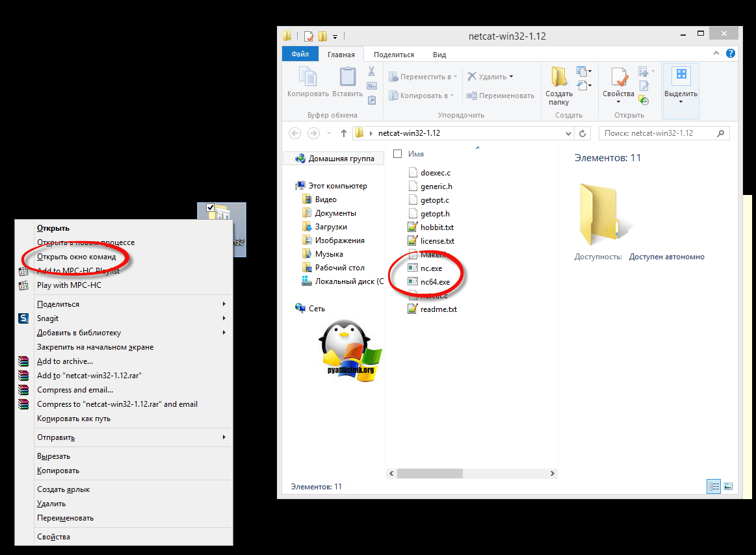Switch to the Поделиться ribbon tab

[x=393, y=55]
